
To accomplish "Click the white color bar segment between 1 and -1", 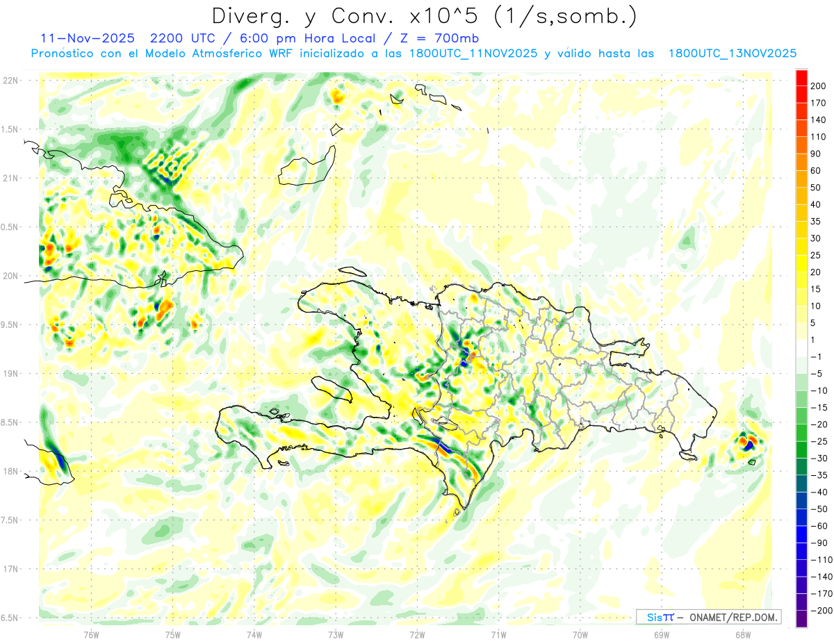I will (801, 348).
